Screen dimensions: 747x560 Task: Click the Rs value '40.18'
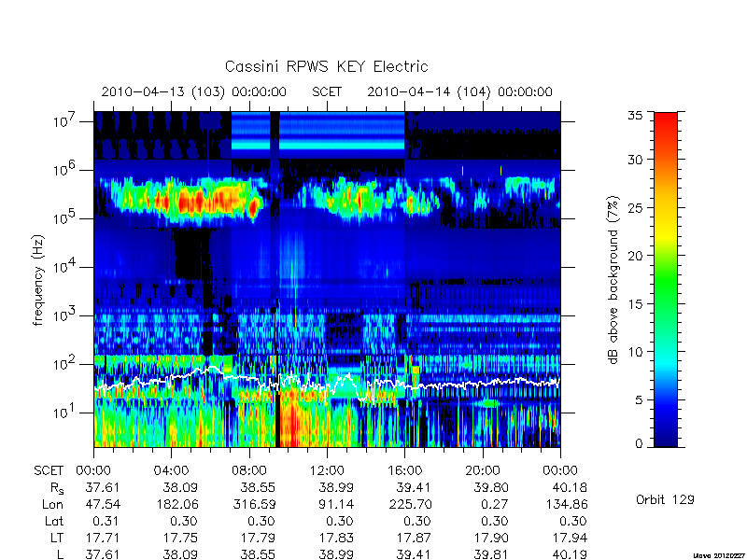[570, 487]
